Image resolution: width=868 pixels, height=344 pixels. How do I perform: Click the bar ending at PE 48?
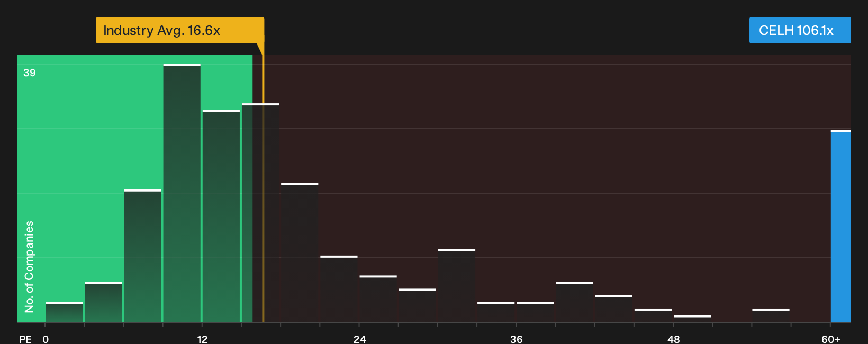pos(653,315)
